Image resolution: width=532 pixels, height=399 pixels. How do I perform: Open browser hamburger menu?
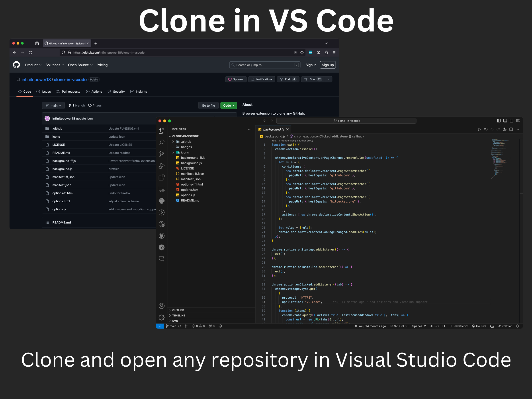click(x=334, y=53)
